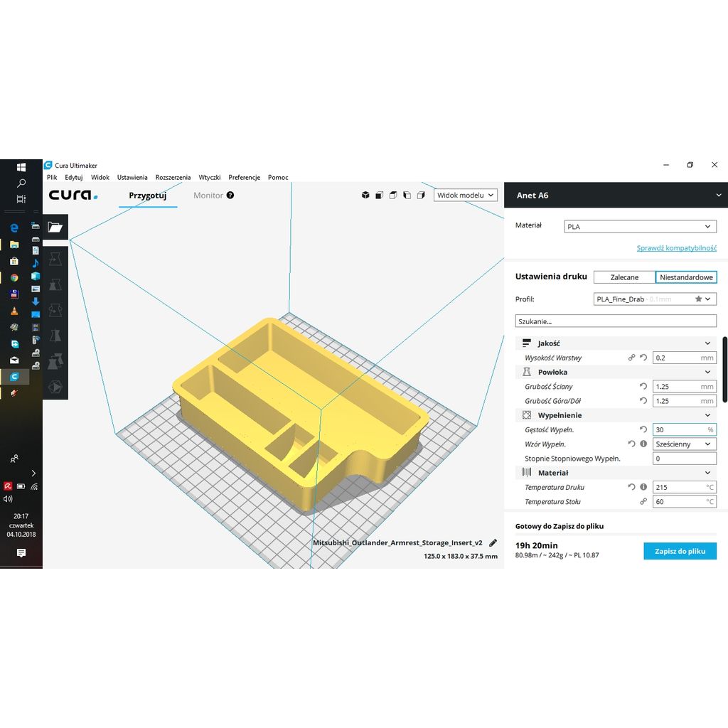Click the pencil icon to rename the model
The image size is (728, 728).
493,542
